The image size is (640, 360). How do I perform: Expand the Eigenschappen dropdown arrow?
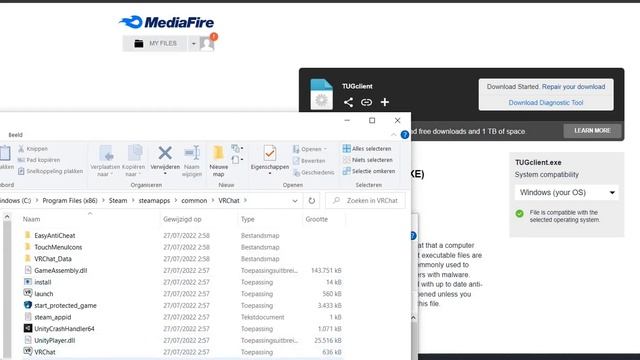[270, 174]
